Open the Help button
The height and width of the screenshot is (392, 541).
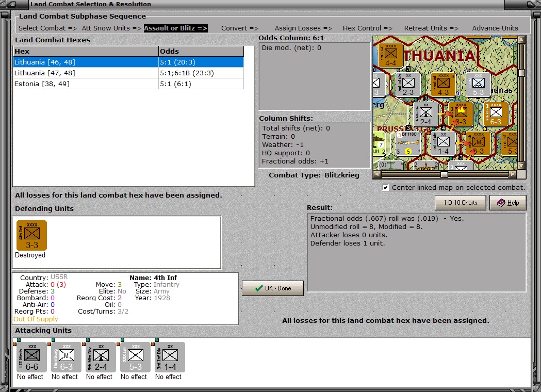pos(507,203)
